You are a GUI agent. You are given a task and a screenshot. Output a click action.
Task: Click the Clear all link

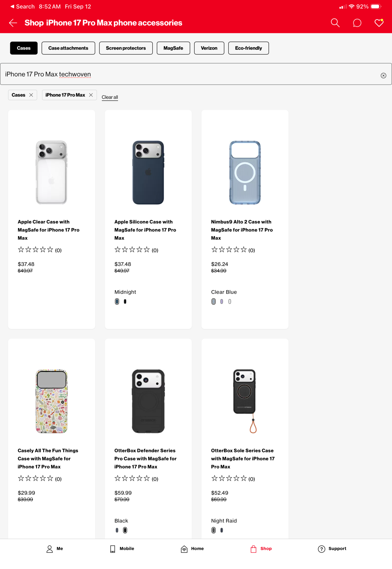point(110,97)
